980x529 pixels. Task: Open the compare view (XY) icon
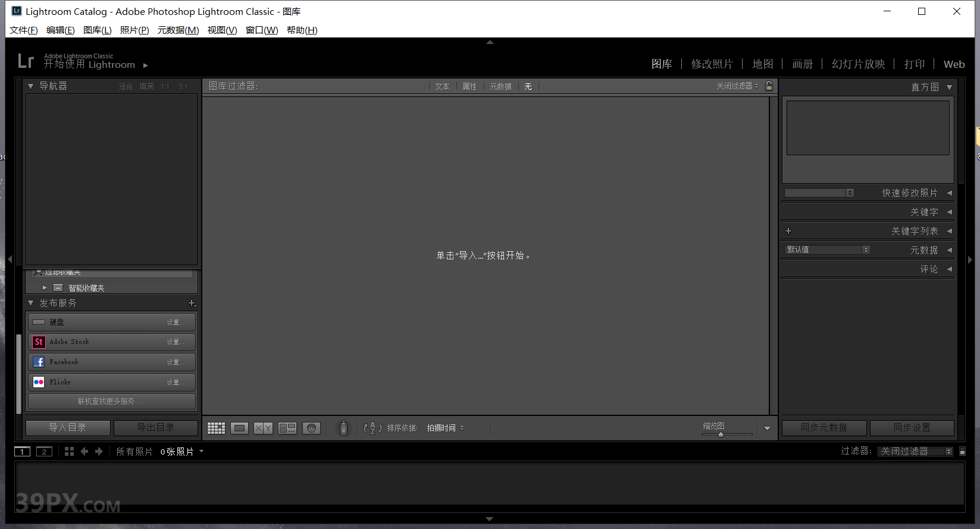(263, 428)
